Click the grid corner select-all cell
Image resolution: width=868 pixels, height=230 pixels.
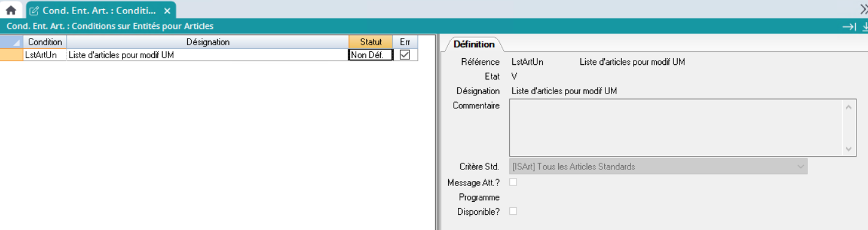pos(12,42)
